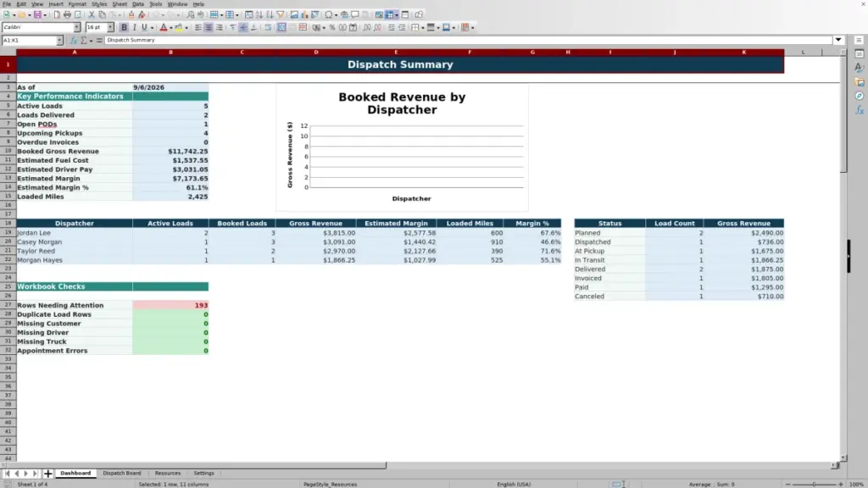The width and height of the screenshot is (868, 488).
Task: Click the Print icon in toolbar
Action: pyautogui.click(x=67, y=14)
